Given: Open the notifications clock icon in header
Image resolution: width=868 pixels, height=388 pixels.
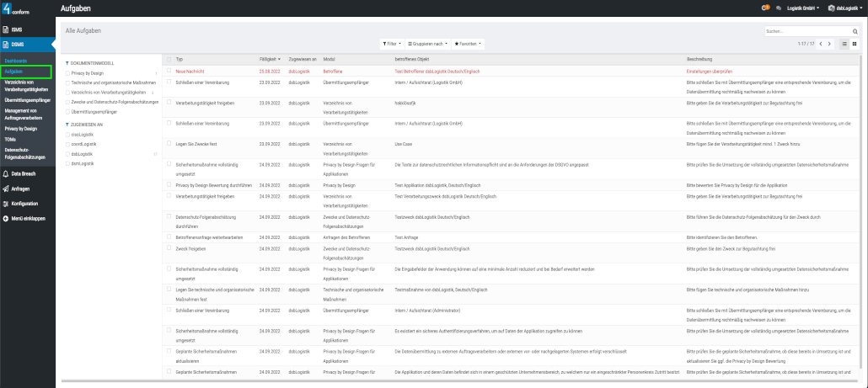Looking at the screenshot, I should [765, 8].
